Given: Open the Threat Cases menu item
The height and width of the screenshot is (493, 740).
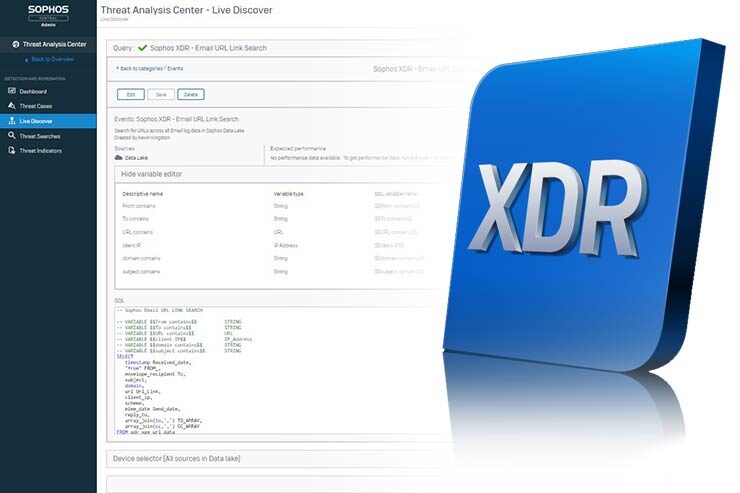Looking at the screenshot, I should pyautogui.click(x=36, y=106).
